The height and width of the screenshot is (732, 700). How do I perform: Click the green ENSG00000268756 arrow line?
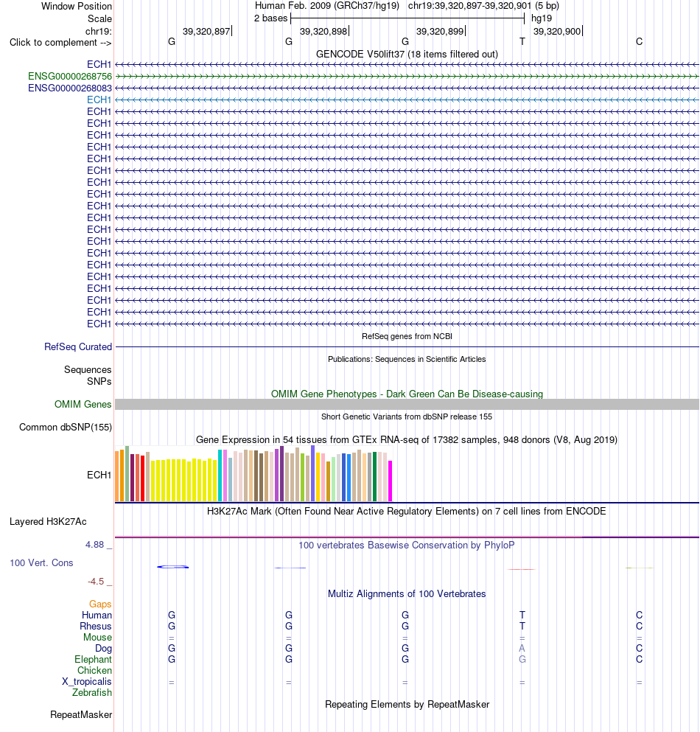tap(407, 76)
